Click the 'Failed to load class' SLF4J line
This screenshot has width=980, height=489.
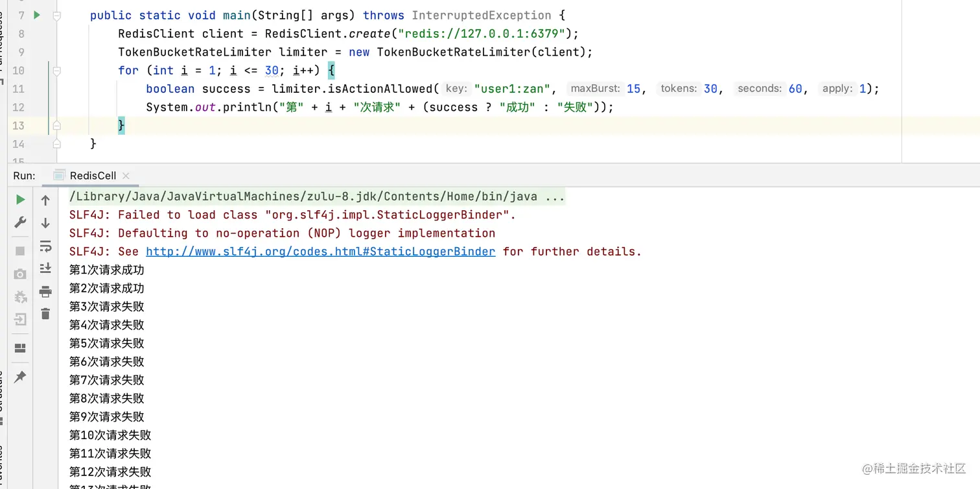point(292,215)
